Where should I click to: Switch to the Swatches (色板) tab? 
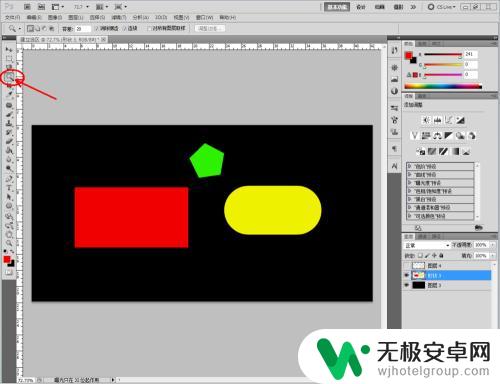click(422, 44)
